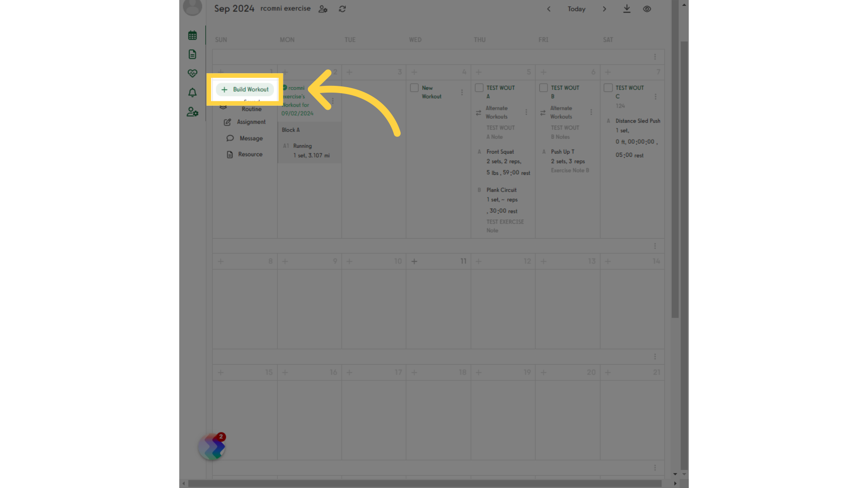Toggle checkbox for TEST WOUT B
Viewport: 868px width, 488px height.
coord(543,88)
